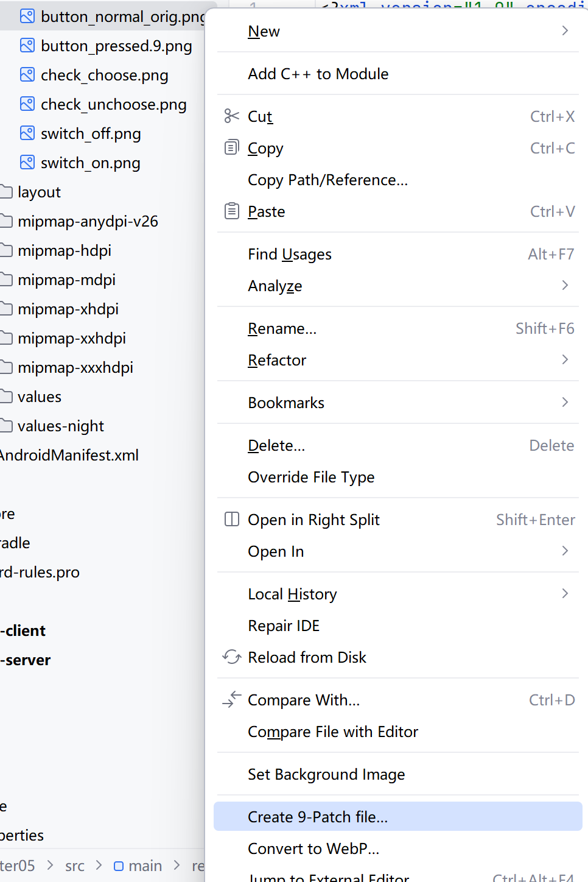The width and height of the screenshot is (588, 882).
Task: Select Convert to WebP option
Action: (x=313, y=848)
